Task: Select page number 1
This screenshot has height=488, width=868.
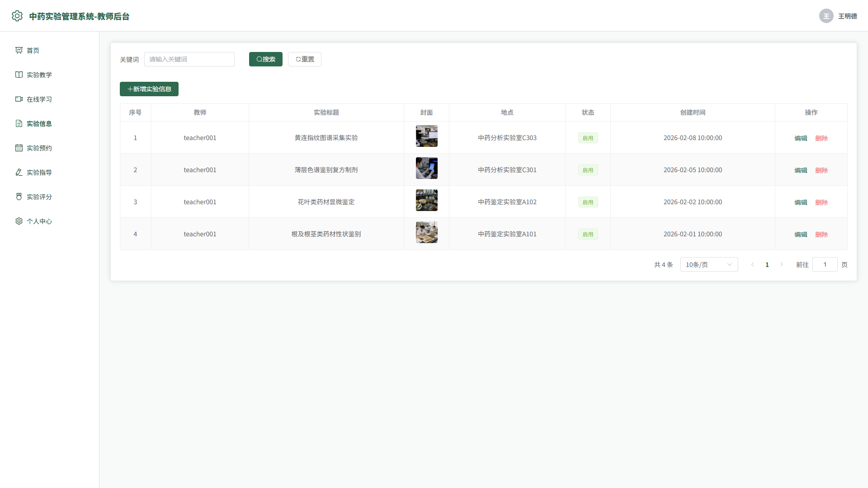Action: point(767,265)
